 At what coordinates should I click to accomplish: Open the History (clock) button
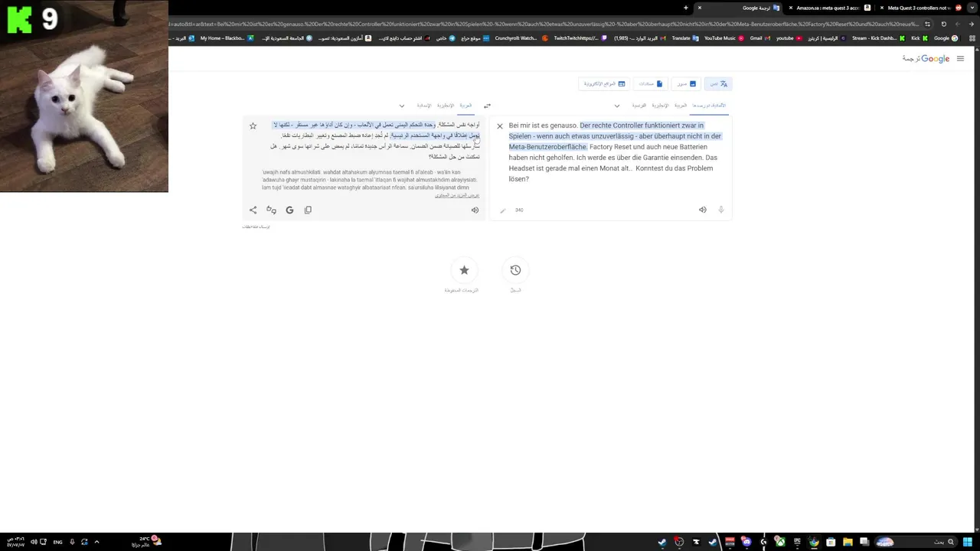pos(515,270)
